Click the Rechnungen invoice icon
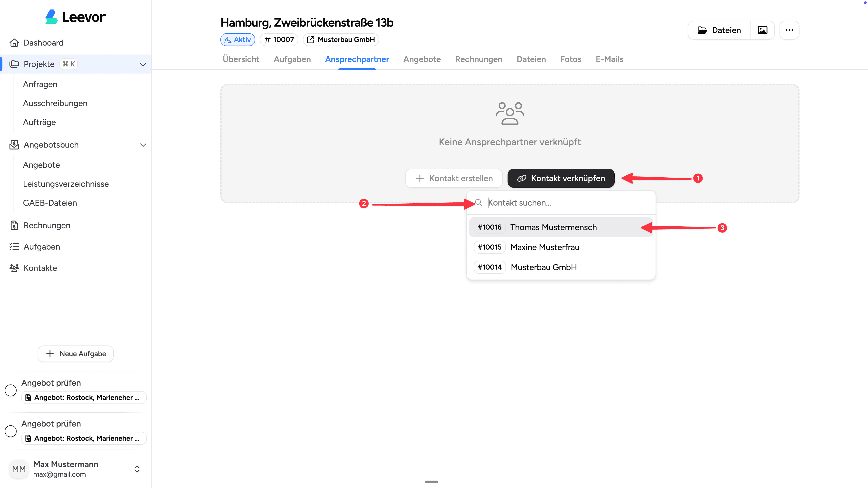Viewport: 868px width, 488px height. pyautogui.click(x=14, y=225)
